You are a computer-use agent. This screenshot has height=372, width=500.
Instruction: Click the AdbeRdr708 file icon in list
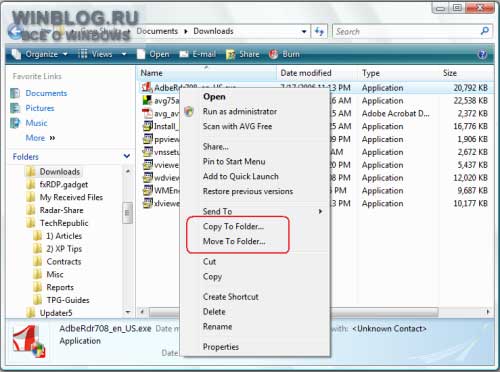click(147, 87)
